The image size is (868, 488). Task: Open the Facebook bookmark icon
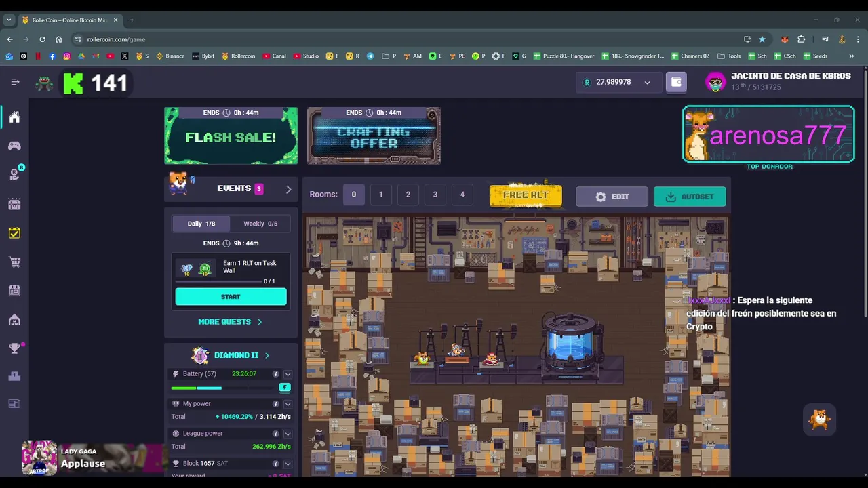pos(52,56)
